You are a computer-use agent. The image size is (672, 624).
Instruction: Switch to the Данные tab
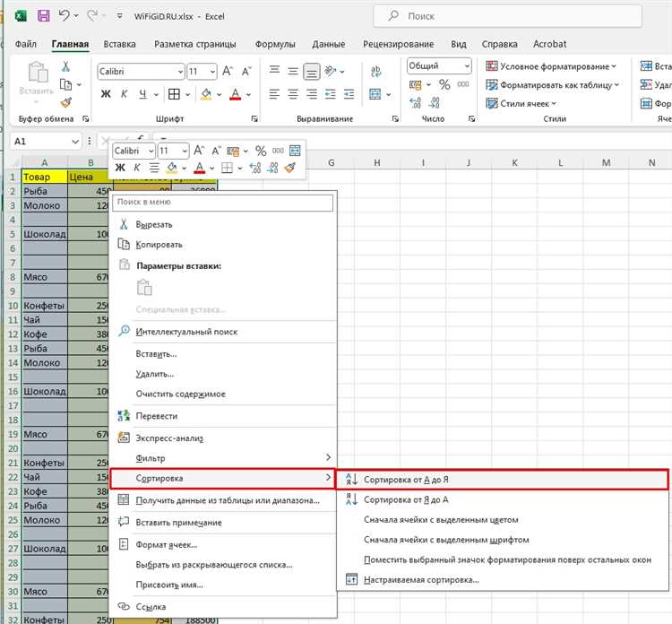click(x=329, y=44)
